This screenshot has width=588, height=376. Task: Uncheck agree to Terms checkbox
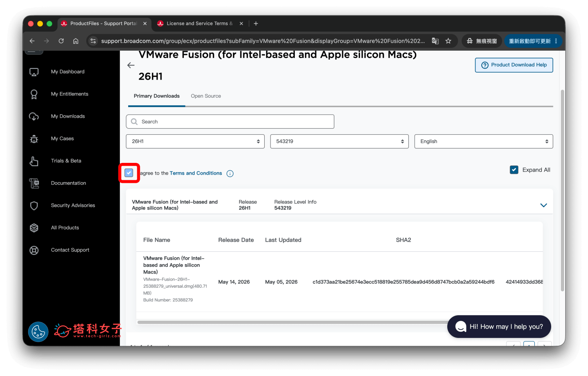click(x=129, y=173)
